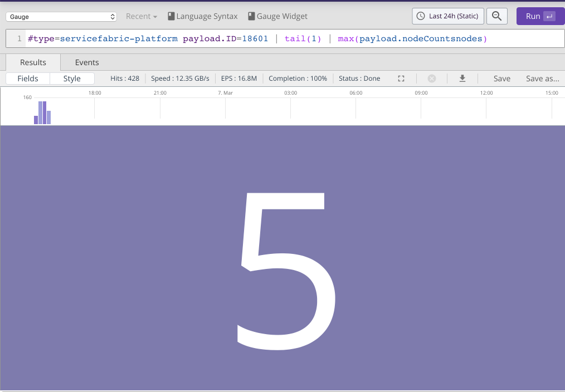Open the Gauge Widget documentation link
Image resolution: width=565 pixels, height=392 pixels.
point(277,16)
